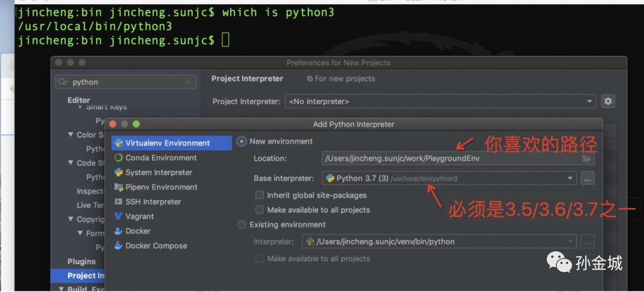Close the Add Python Interpreter dialog
This screenshot has width=644, height=292.
(113, 124)
